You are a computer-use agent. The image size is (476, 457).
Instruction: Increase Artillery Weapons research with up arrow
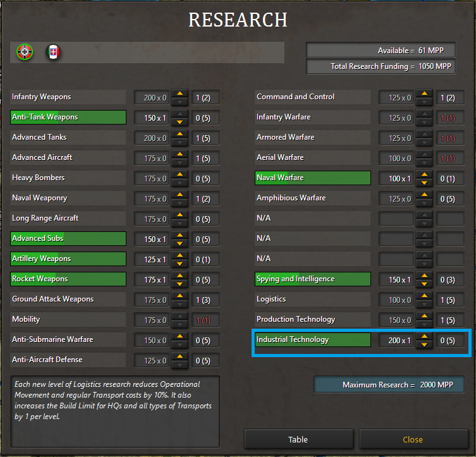click(x=180, y=255)
